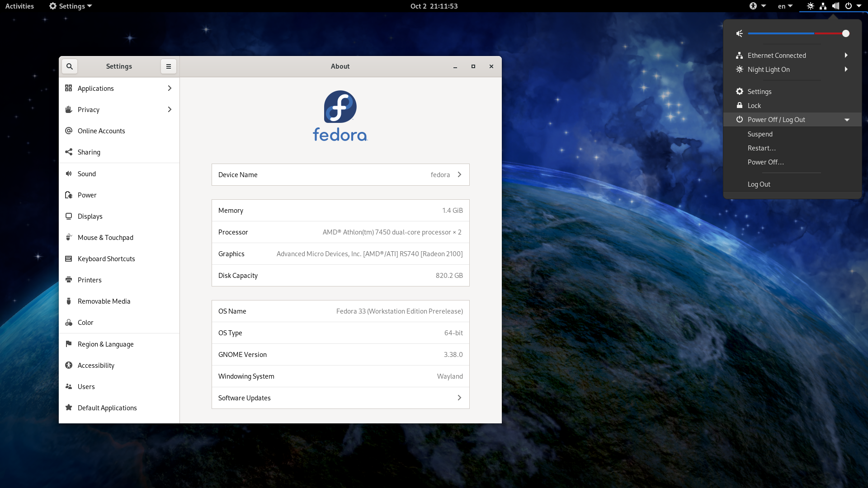The height and width of the screenshot is (488, 868).
Task: Click the Sound speaker icon in sidebar
Action: (69, 174)
